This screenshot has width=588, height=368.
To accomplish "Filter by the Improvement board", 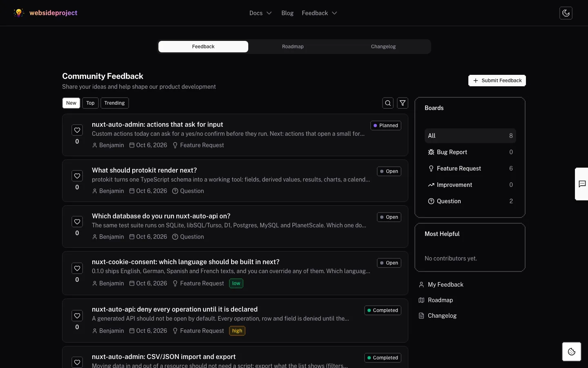I will (470, 185).
